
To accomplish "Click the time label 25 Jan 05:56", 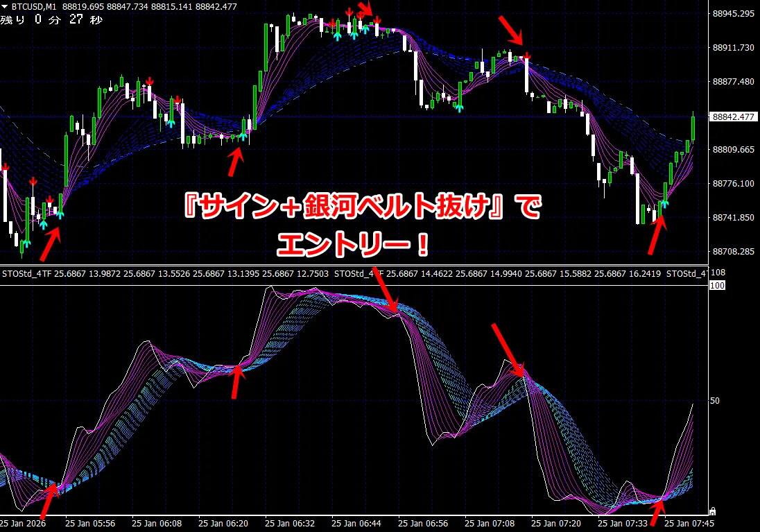I will 90,523.
